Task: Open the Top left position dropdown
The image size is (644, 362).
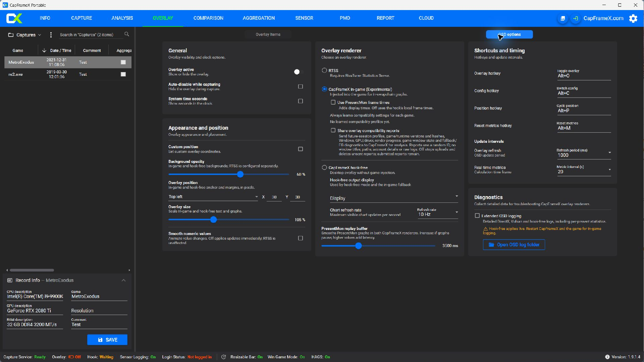Action: coord(213,197)
